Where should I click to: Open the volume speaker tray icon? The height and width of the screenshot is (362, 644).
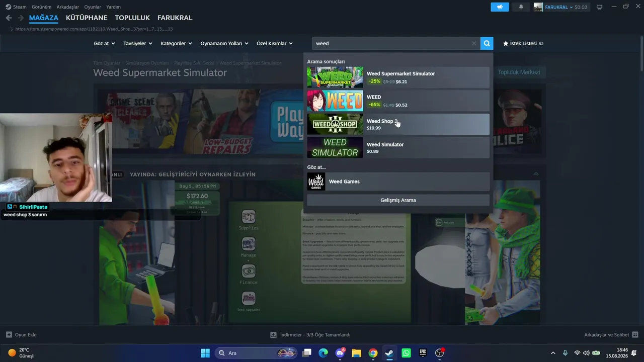[x=586, y=353]
